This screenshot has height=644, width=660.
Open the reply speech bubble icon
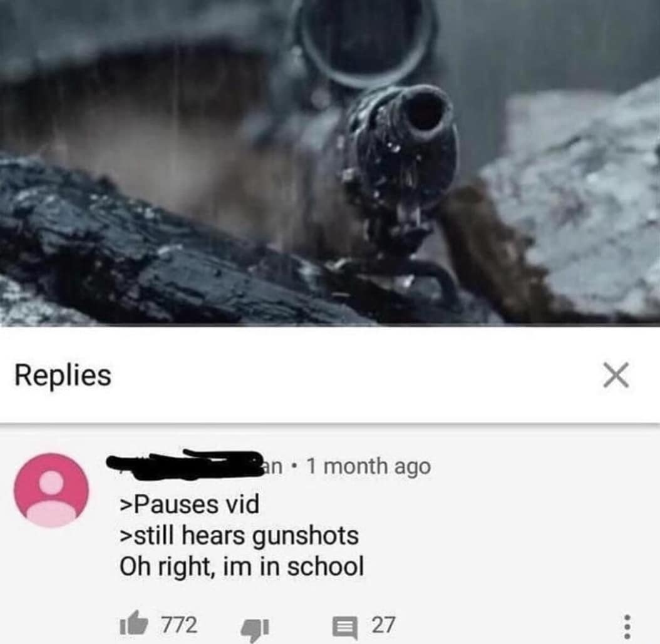tap(345, 626)
